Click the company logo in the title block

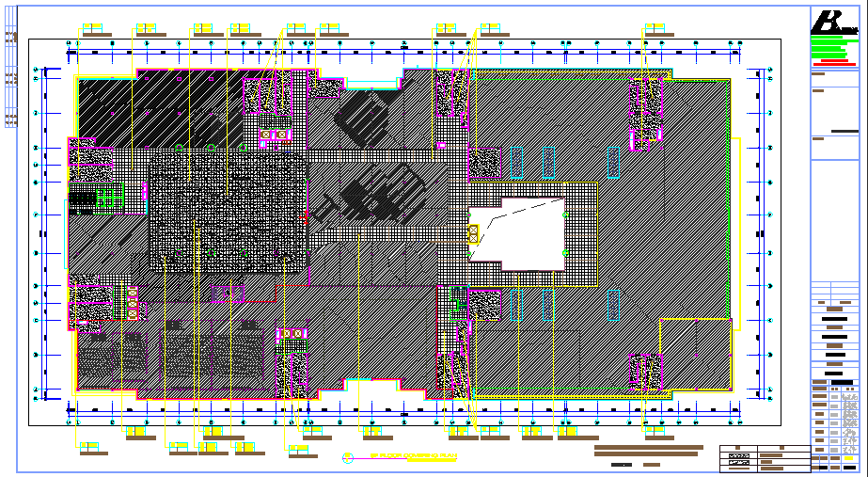tap(834, 23)
